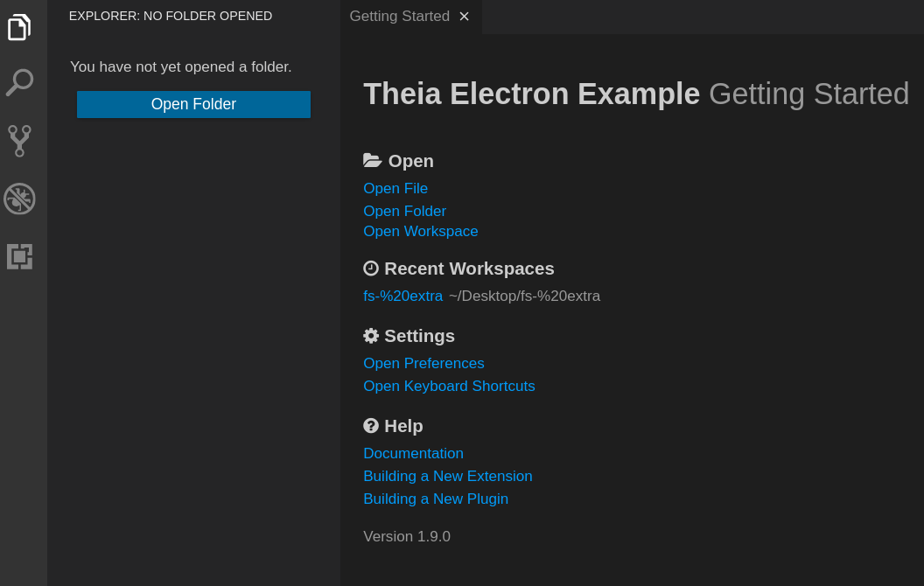Open the Debug view bug icon
924x586 pixels.
click(x=19, y=199)
